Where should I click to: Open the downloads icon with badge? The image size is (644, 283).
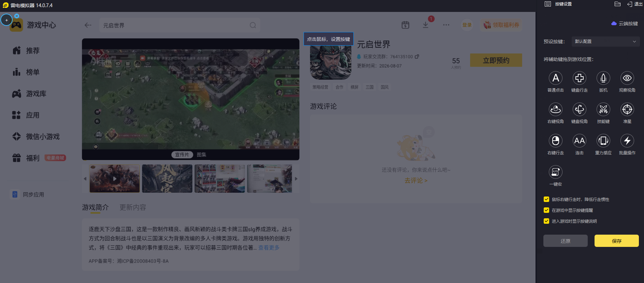pyautogui.click(x=425, y=25)
